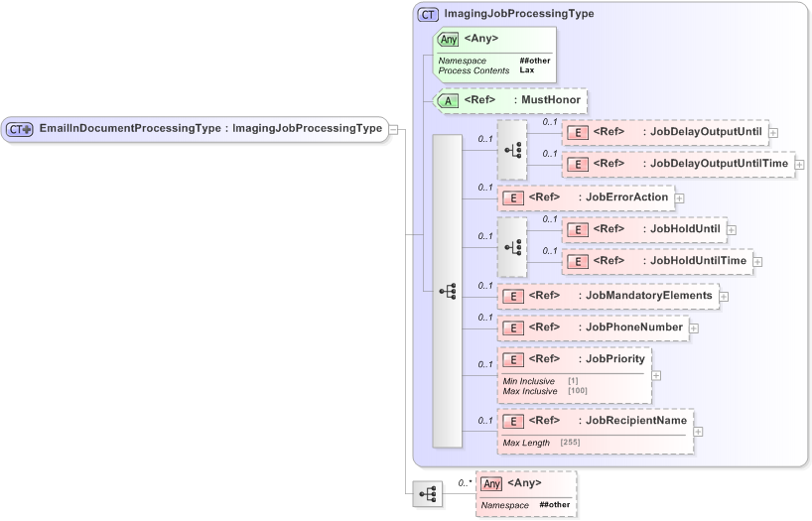Click the CT badge of ImagingJobProcessingType header
The height and width of the screenshot is (521, 812).
coord(428,15)
